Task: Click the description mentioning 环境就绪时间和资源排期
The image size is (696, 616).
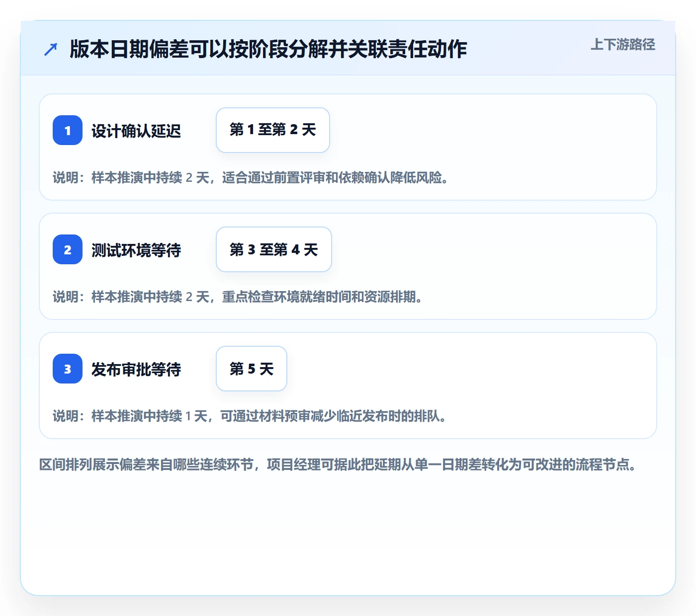Action: [238, 297]
